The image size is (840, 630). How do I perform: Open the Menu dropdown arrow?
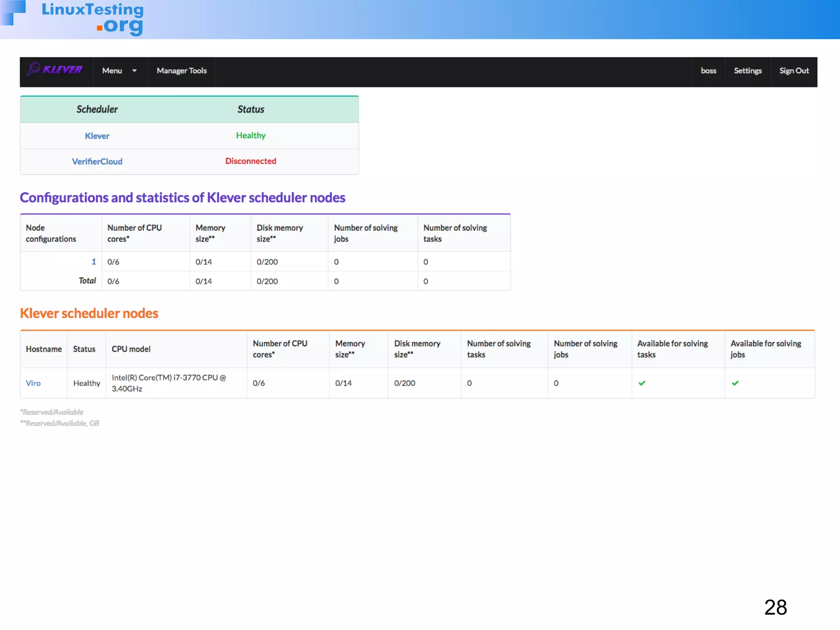(x=134, y=71)
